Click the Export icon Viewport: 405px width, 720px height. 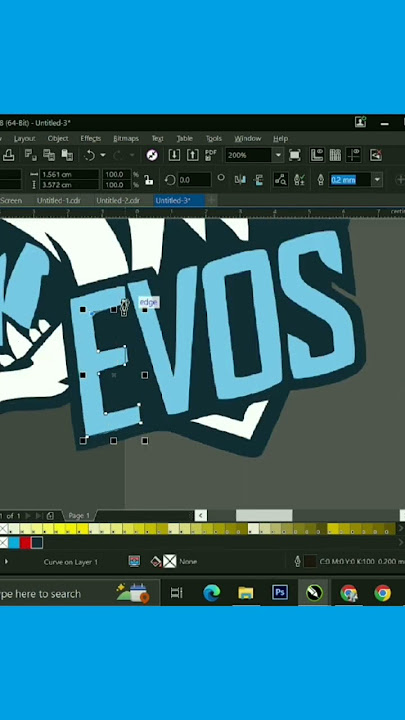[x=192, y=155]
